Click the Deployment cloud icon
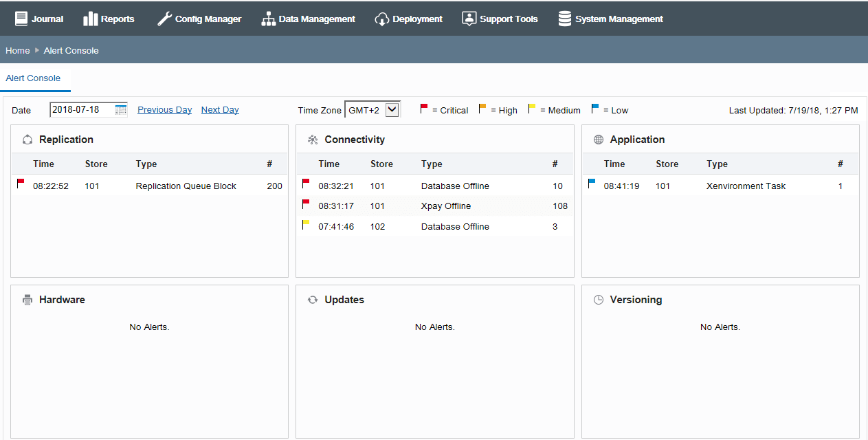 click(382, 18)
